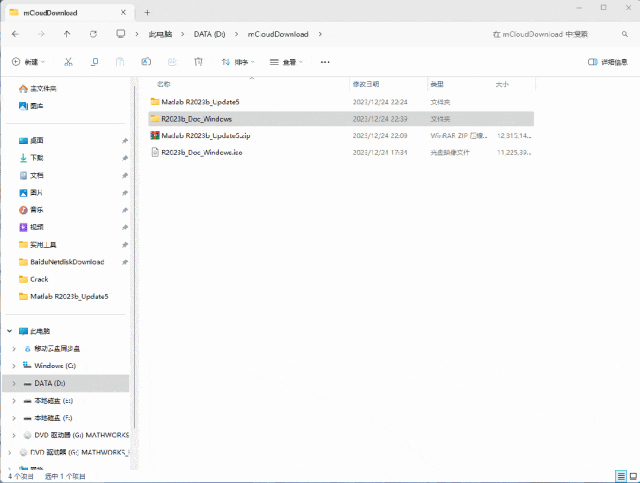Click the navigation pane vertical scrollbar
Image resolution: width=640 pixels, height=483 pixels.
tap(135, 257)
